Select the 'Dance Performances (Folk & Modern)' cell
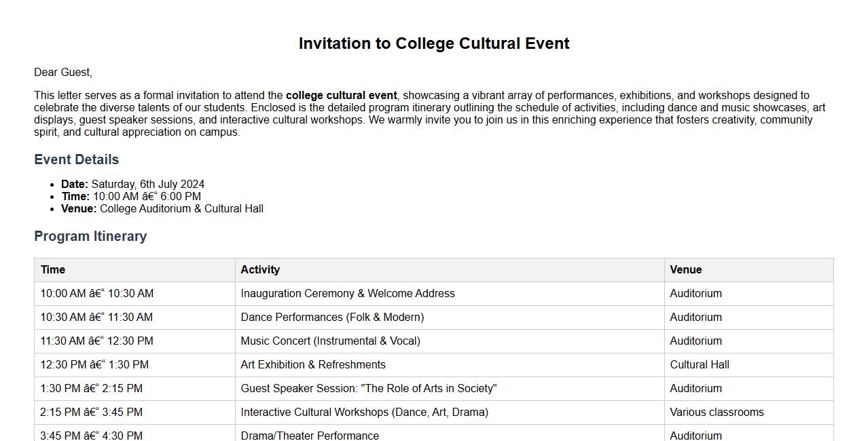Viewport: 868px width, 441px height. [332, 318]
